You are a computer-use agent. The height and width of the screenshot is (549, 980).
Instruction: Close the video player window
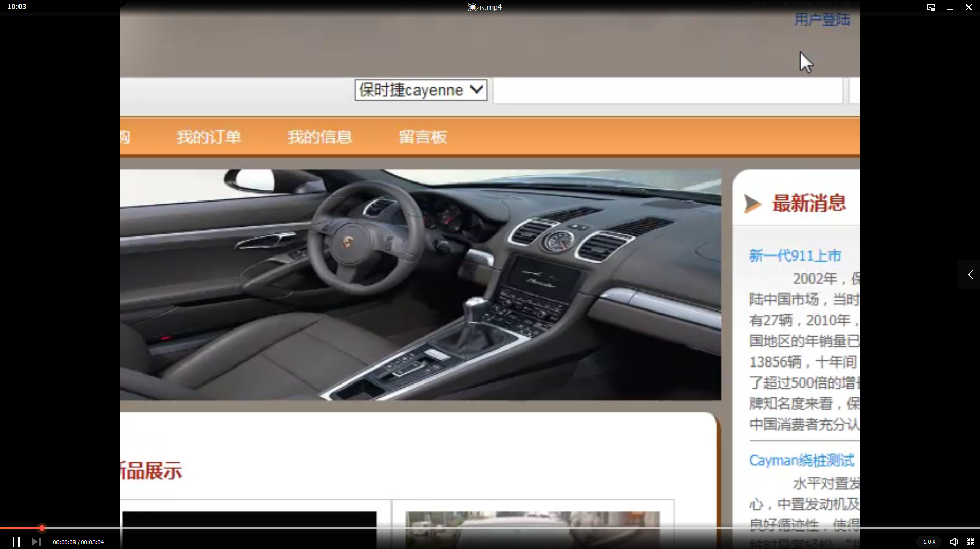(x=969, y=7)
